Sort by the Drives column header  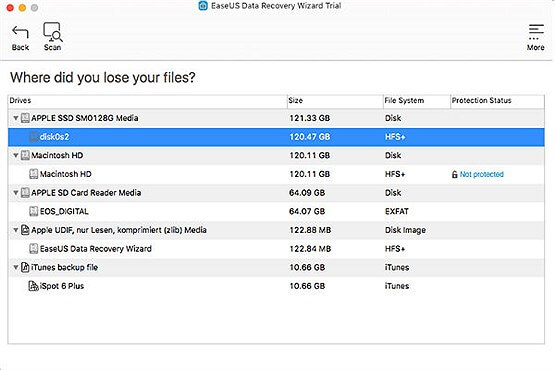point(147,101)
